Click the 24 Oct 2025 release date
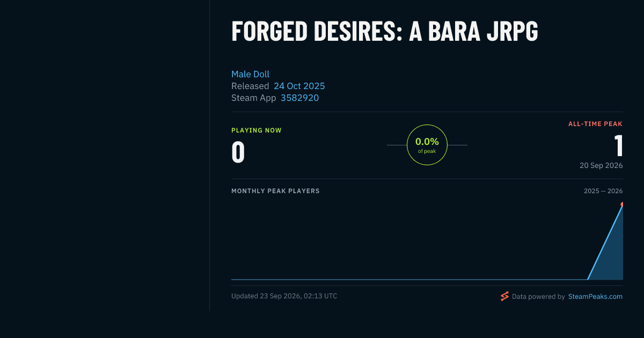 pyautogui.click(x=299, y=86)
